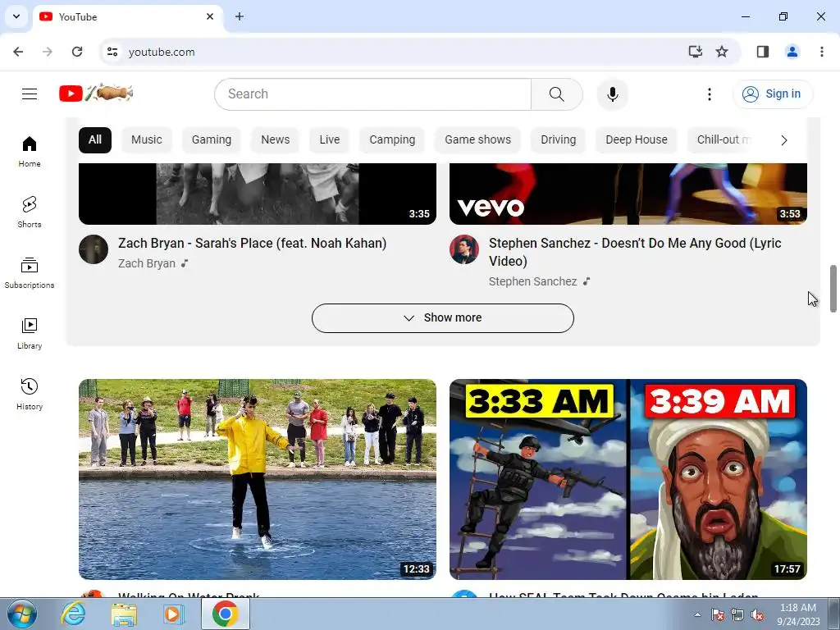Open the YouTube hamburger guide menu
This screenshot has height=630, width=840.
[x=30, y=94]
